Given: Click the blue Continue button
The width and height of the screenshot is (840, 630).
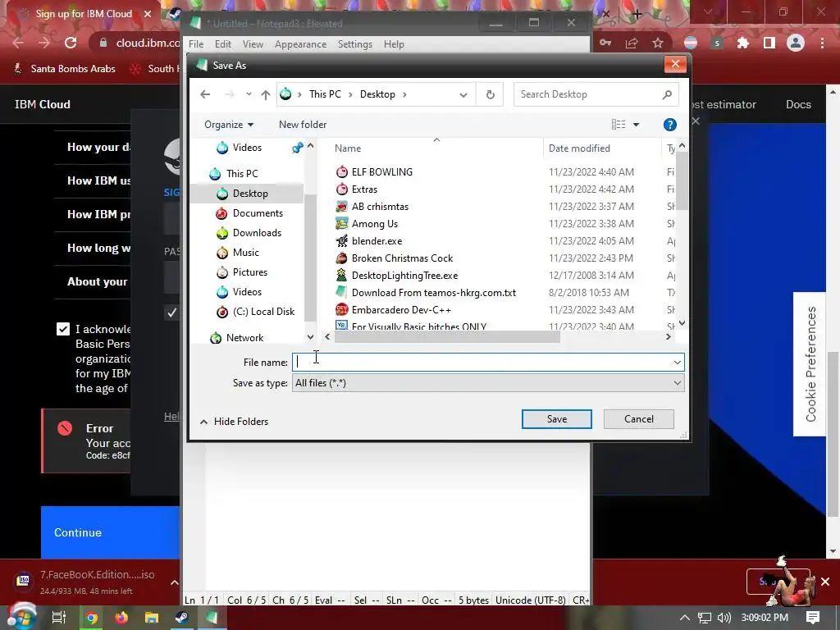Looking at the screenshot, I should (110, 532).
